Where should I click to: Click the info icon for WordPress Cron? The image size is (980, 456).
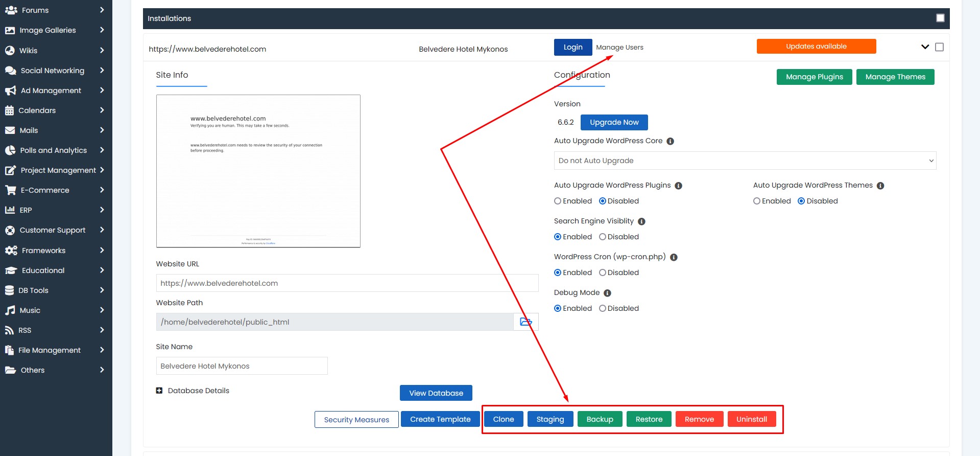674,258
